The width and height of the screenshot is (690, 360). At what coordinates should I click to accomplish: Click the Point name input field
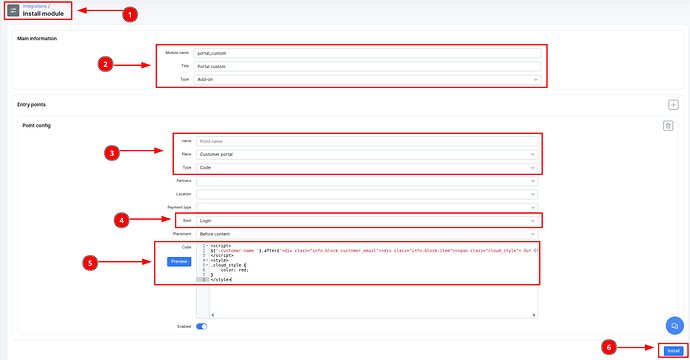(x=367, y=141)
